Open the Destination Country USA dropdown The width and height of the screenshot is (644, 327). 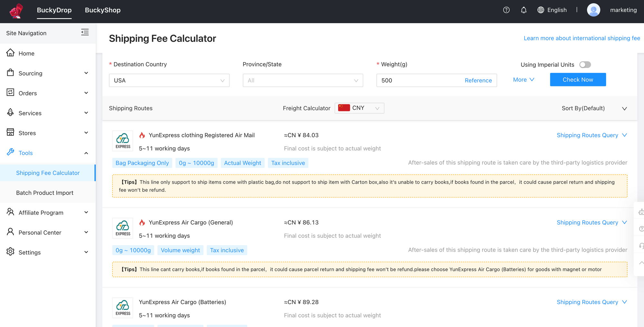click(169, 81)
